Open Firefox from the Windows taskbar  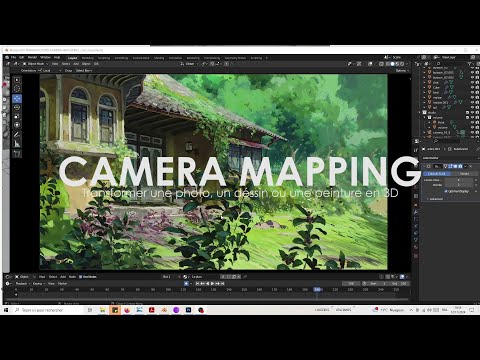tap(127, 310)
